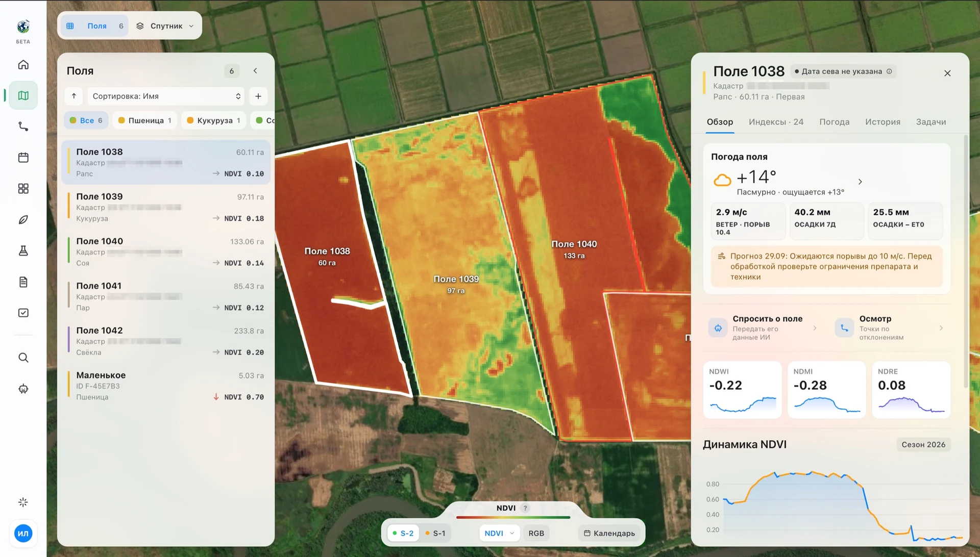
Task: Click the NDVI color scale bar
Action: pos(513,517)
